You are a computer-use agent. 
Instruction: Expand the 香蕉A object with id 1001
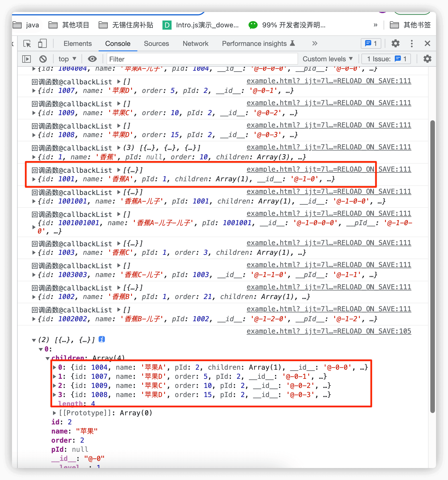tap(34, 179)
